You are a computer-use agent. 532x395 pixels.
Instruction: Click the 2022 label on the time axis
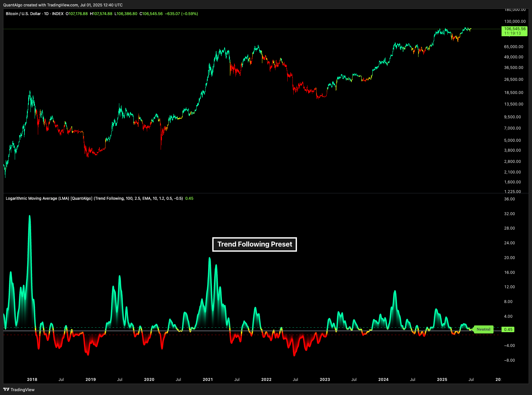click(266, 380)
